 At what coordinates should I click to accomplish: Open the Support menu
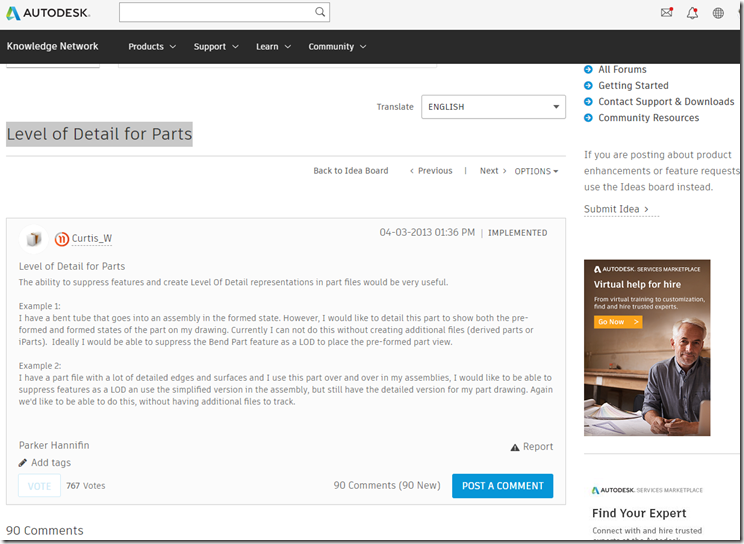[x=216, y=47]
